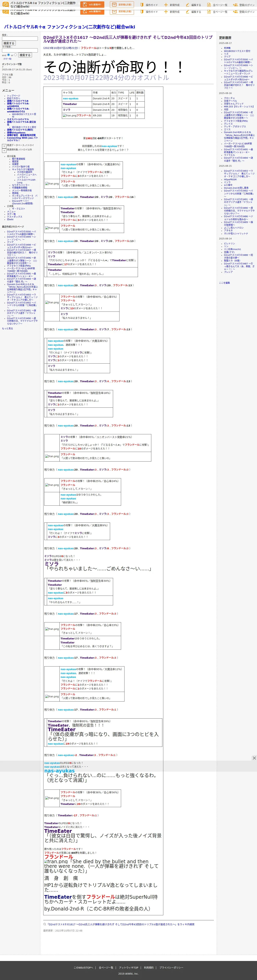Open Connecting With you バトルロイヤル！ entry
This screenshot has width=257, height=980.
pyautogui.click(x=22, y=139)
